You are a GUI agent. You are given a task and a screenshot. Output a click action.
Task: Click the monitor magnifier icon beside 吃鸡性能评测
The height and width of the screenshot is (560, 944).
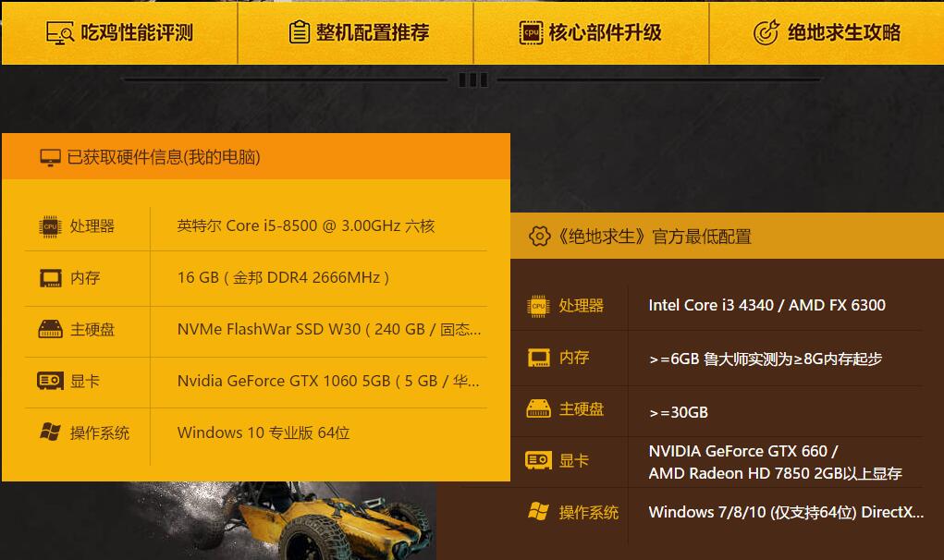click(59, 32)
